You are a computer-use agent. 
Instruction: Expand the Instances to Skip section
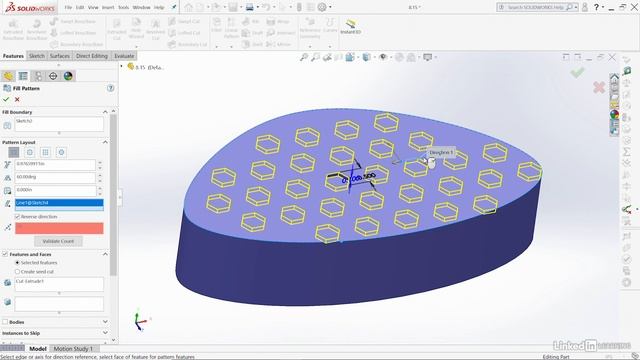105,333
